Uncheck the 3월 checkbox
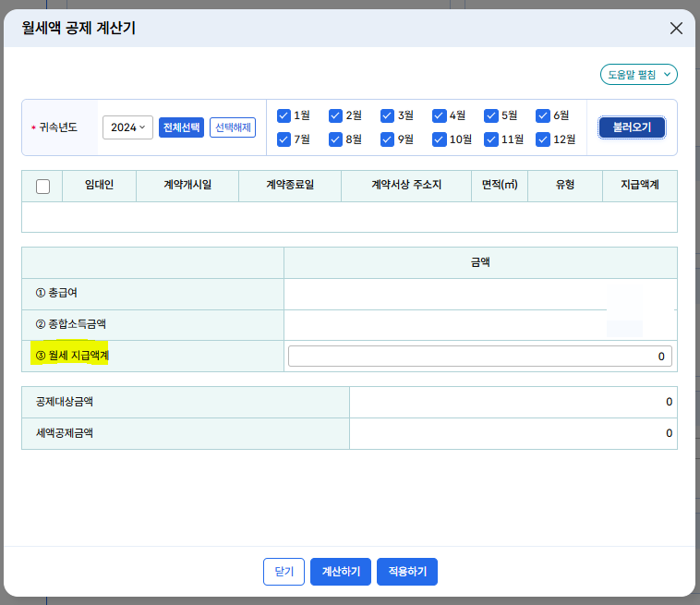This screenshot has height=605, width=700. point(387,115)
